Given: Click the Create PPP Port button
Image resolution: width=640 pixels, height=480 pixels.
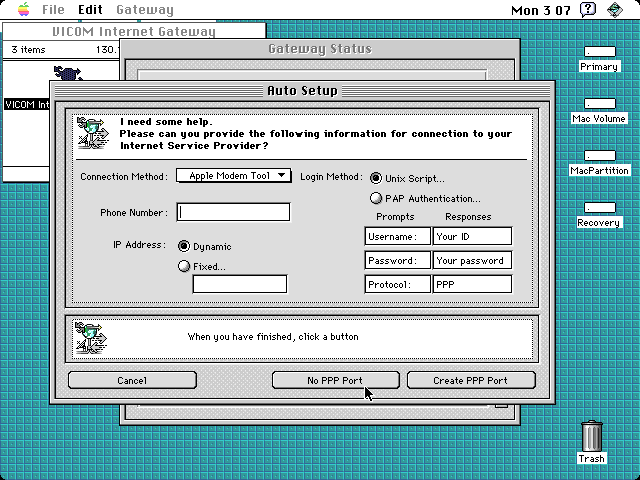Looking at the screenshot, I should [471, 380].
